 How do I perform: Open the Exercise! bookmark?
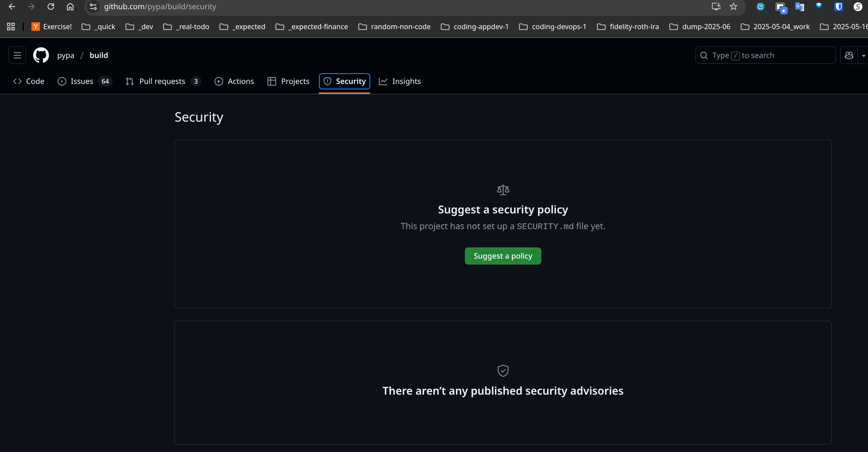[x=51, y=27]
